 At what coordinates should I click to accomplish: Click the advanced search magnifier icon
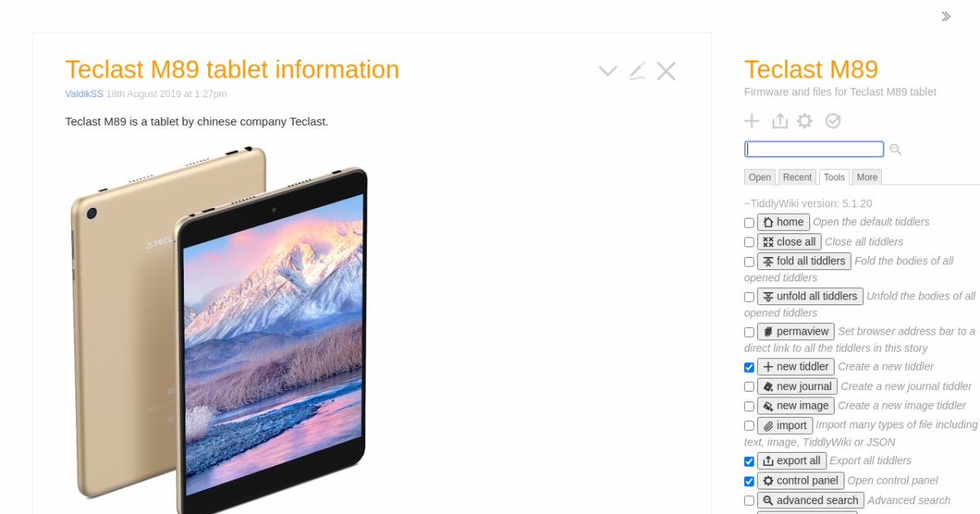pos(896,149)
